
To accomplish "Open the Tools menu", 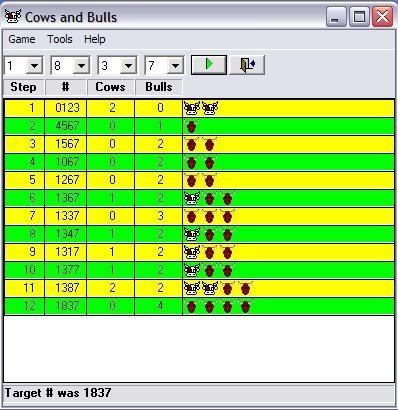I will (x=60, y=39).
